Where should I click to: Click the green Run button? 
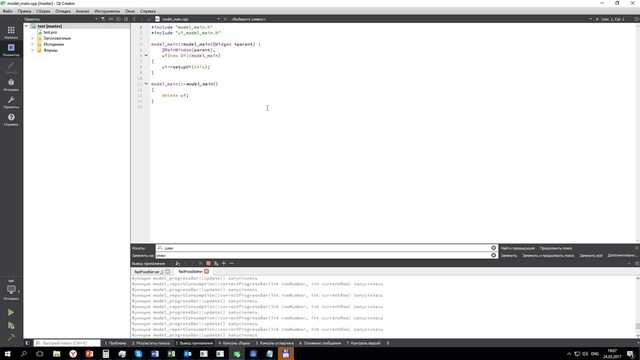point(11,312)
